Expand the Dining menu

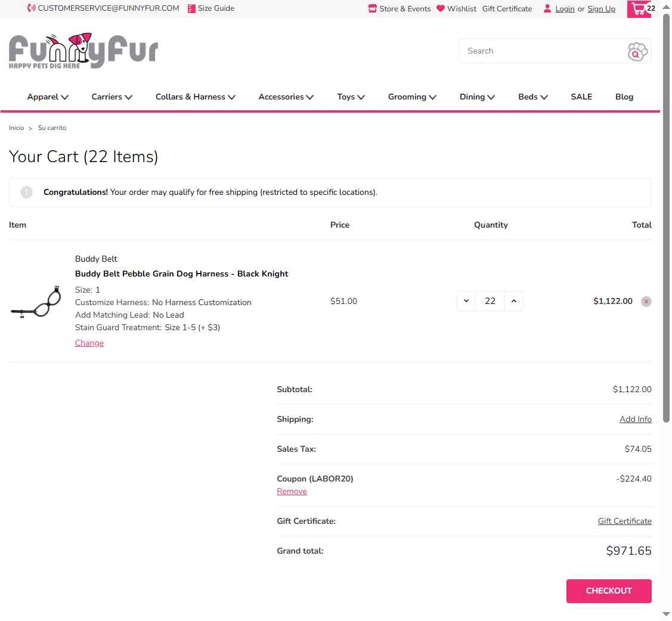(477, 97)
